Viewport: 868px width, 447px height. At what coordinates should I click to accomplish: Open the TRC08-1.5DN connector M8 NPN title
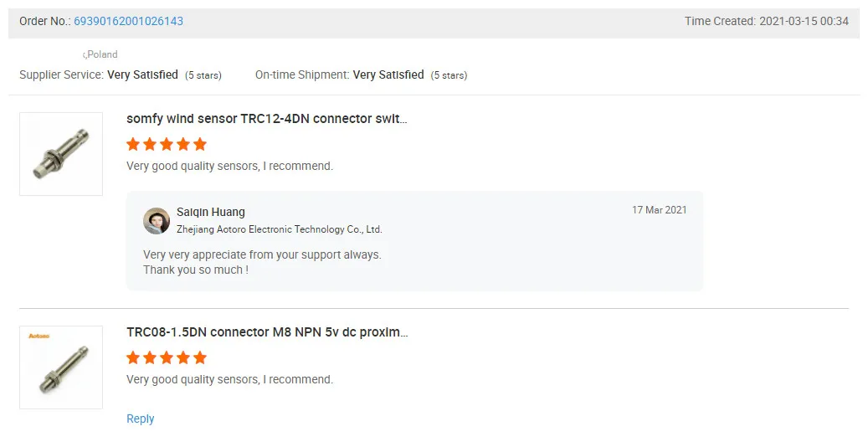267,332
